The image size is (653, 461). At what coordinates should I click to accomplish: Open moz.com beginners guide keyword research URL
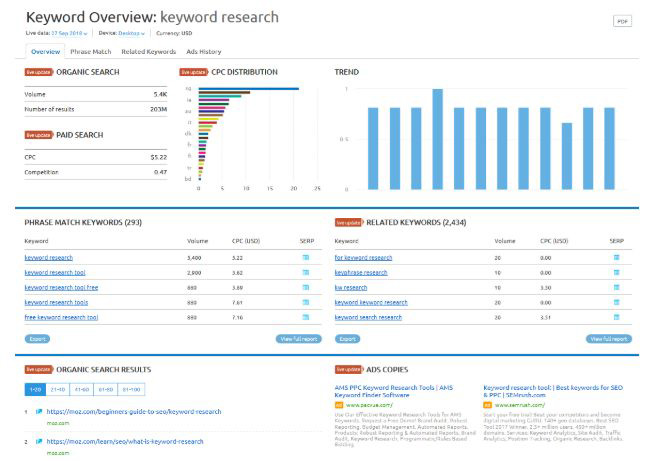tap(134, 411)
